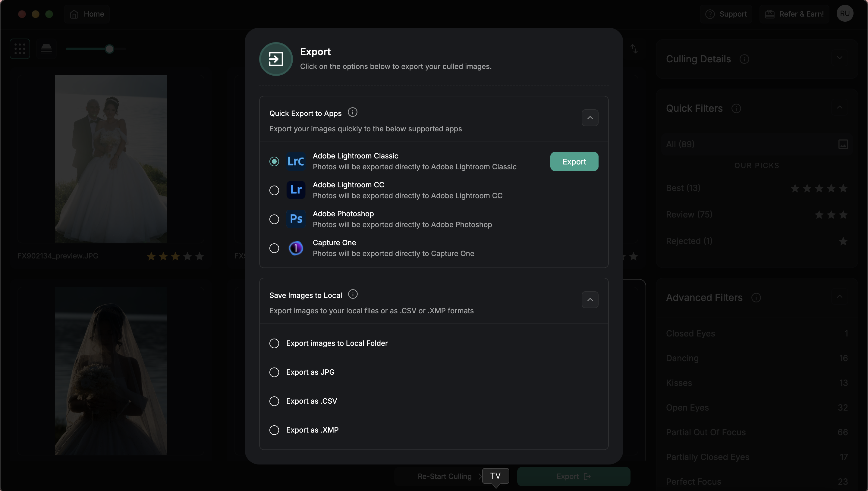
Task: Collapse the Quick Export to Apps section
Action: [590, 118]
